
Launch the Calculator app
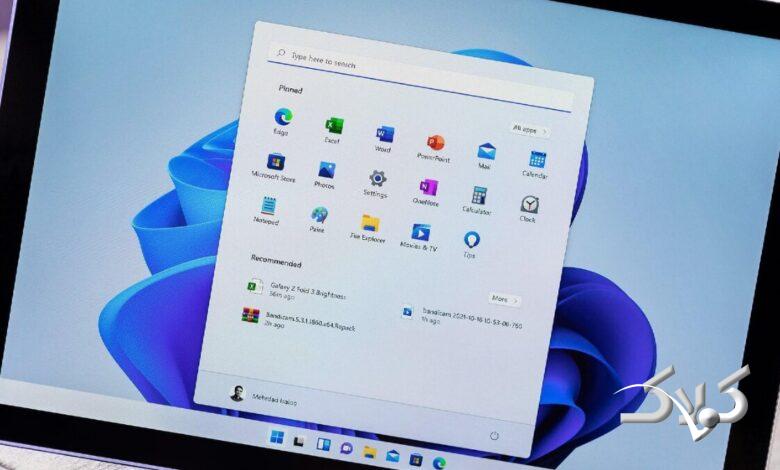(479, 196)
